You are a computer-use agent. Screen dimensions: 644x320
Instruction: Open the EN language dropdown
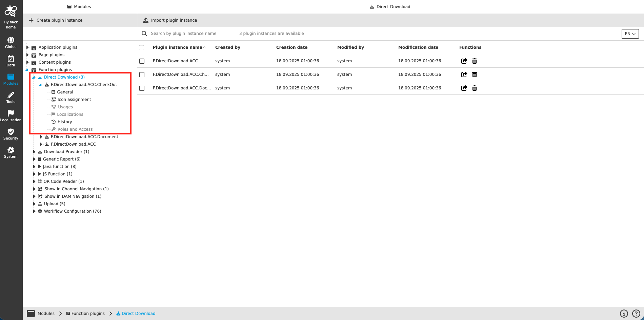point(630,34)
